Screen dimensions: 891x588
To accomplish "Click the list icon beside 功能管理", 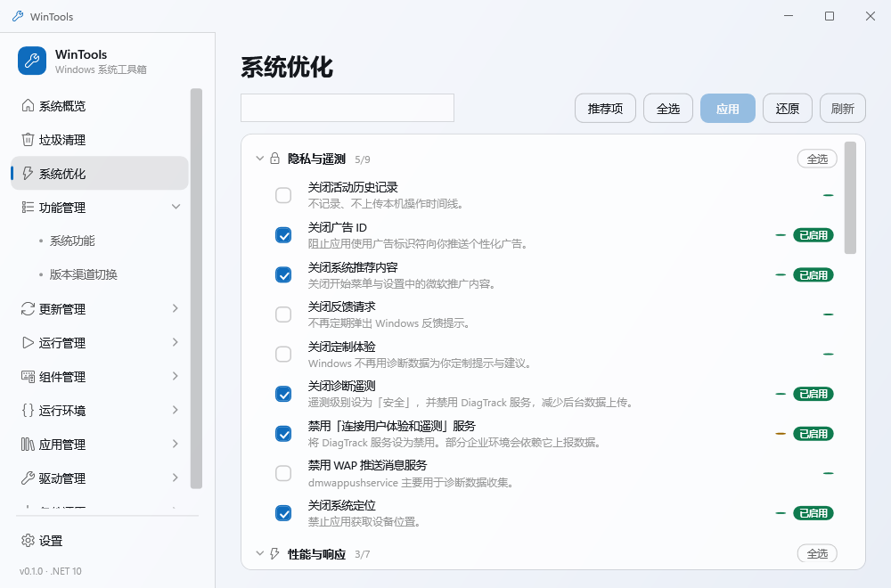I will [28, 208].
